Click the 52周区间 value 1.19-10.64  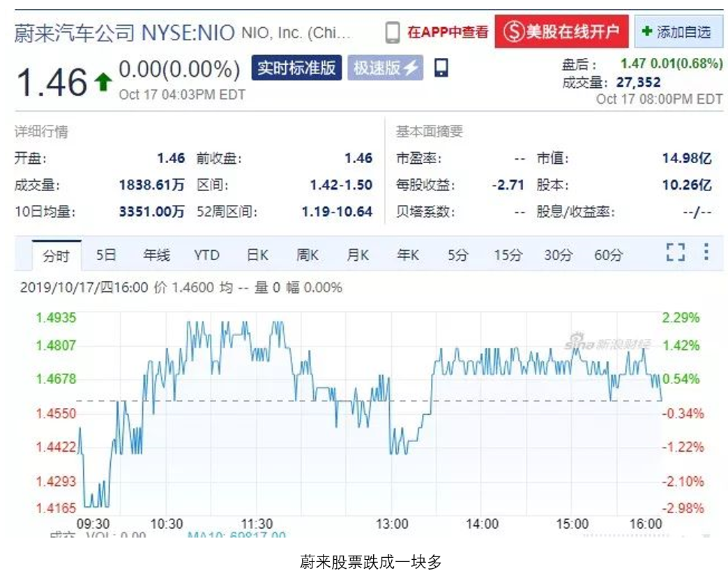(x=337, y=212)
